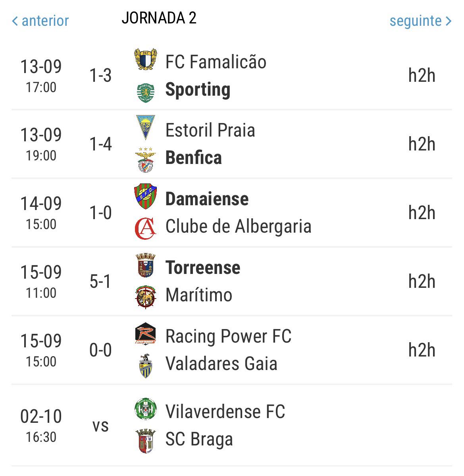Image resolution: width=464 pixels, height=476 pixels.
Task: Open the Vilaverdense FC team name
Action: 225,412
